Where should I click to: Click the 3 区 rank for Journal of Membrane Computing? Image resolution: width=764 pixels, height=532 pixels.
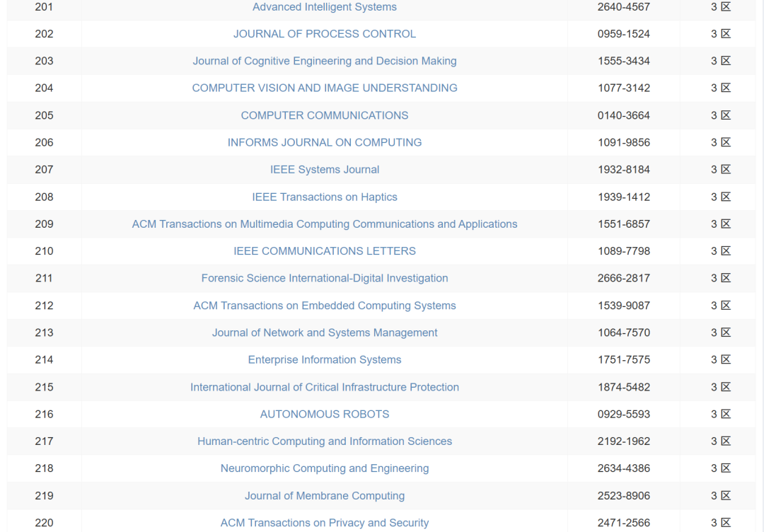coord(721,495)
